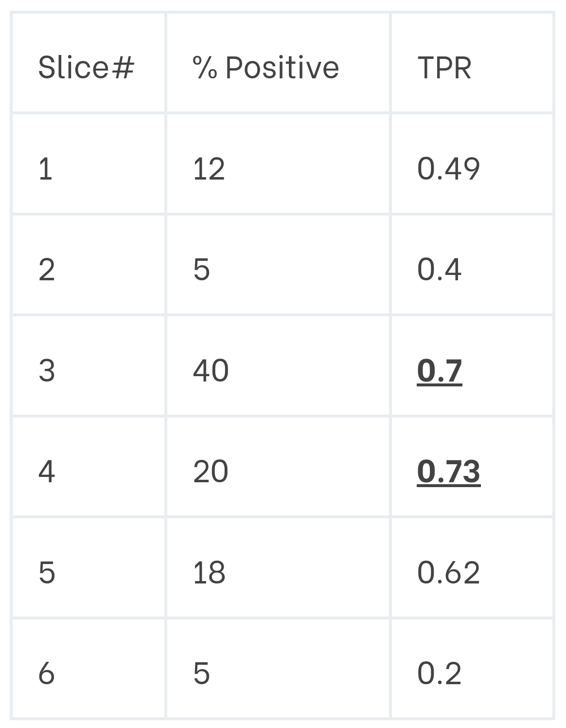Click % Positive value in slice 2 row

click(201, 270)
